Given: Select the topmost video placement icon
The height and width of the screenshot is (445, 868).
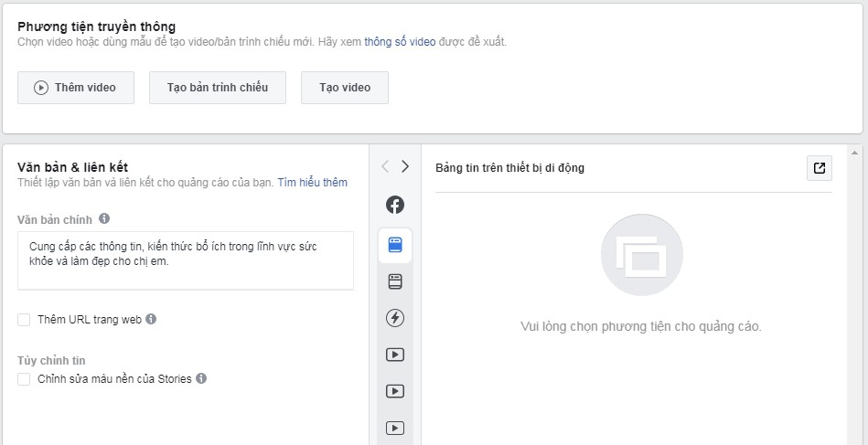Looking at the screenshot, I should (394, 355).
